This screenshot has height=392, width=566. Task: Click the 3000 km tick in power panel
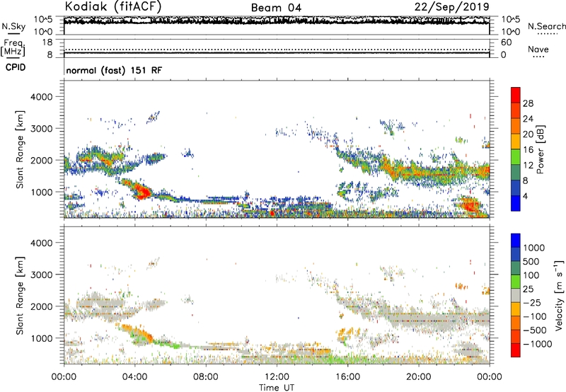coord(42,129)
